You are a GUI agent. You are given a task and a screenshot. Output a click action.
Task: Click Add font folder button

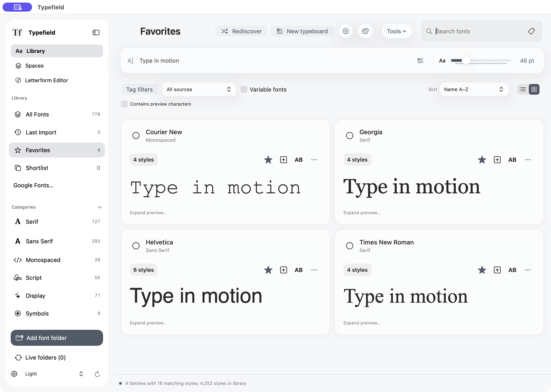(57, 338)
